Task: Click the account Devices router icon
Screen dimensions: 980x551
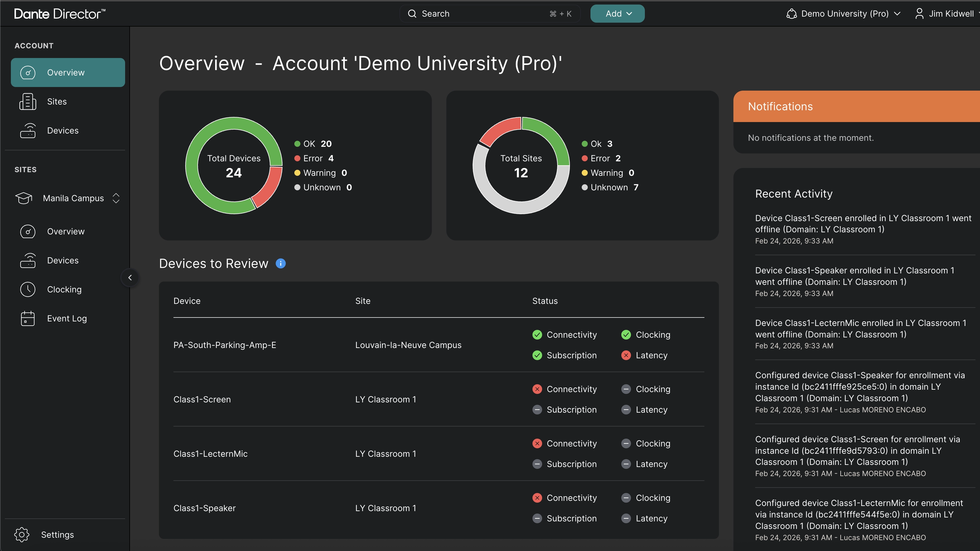Action: (28, 130)
